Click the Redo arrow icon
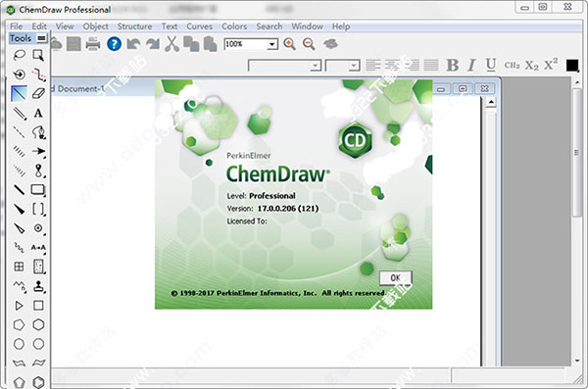This screenshot has width=588, height=389. click(153, 44)
